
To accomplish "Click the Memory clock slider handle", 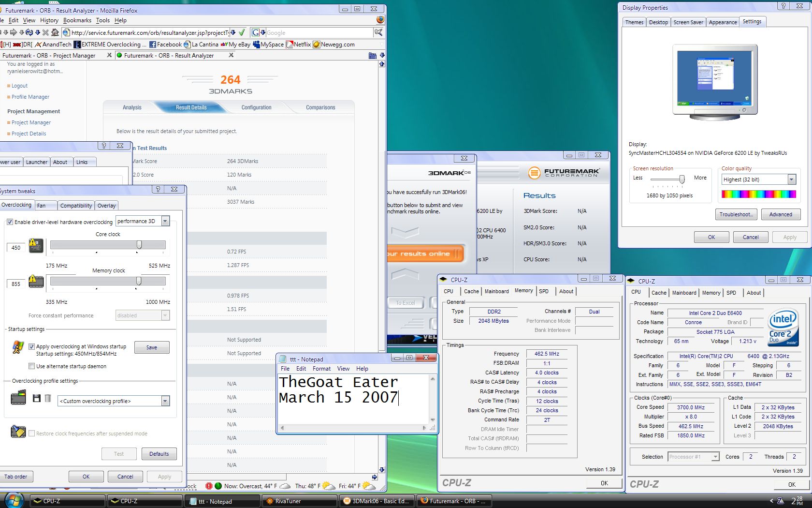I will click(139, 281).
